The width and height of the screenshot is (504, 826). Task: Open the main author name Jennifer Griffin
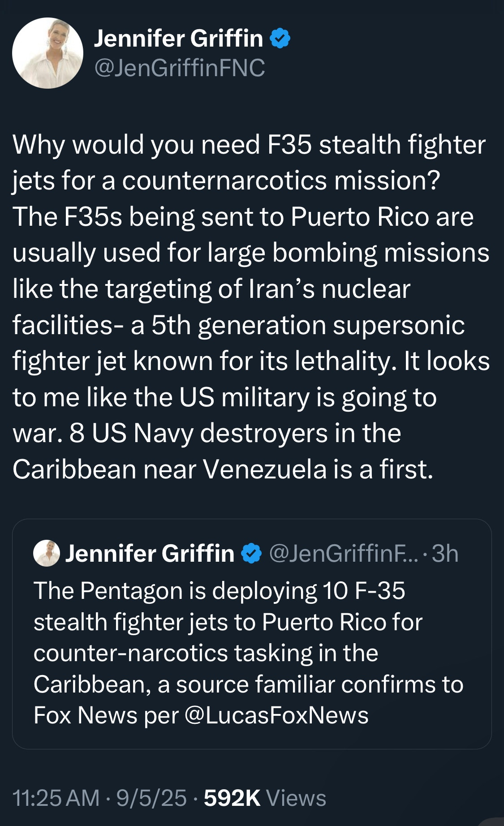(x=178, y=39)
